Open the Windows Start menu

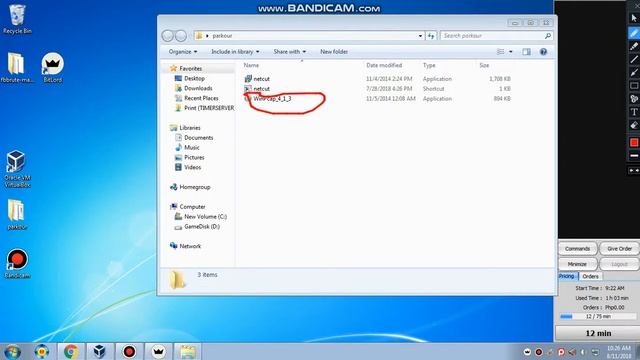13,351
